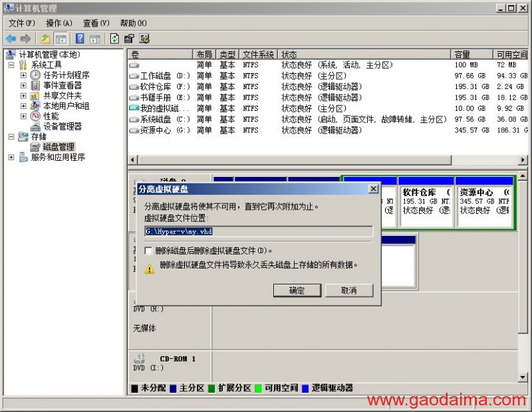
Task: Click the volume list horizontal scrollbar thumb
Action: pos(295,159)
